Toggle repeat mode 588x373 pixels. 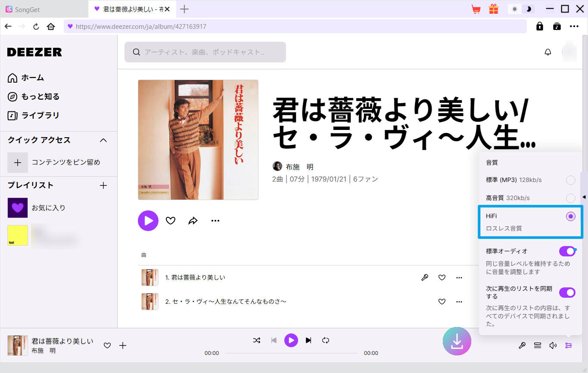tap(326, 340)
